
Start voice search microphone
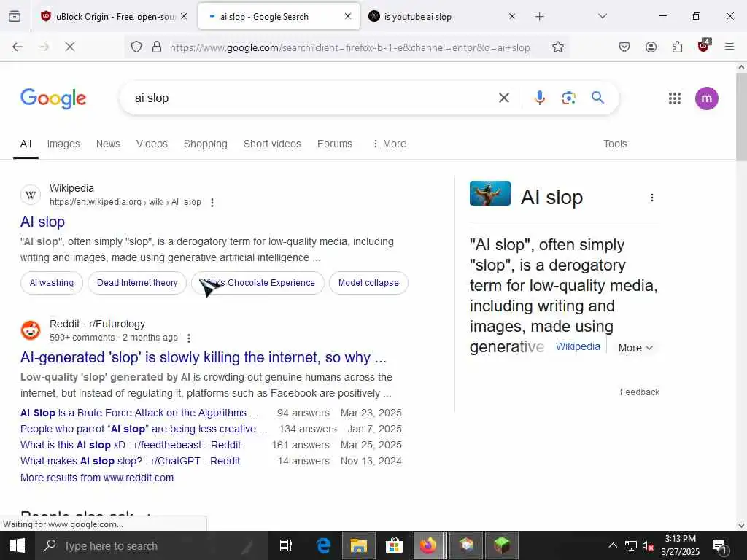(x=539, y=98)
